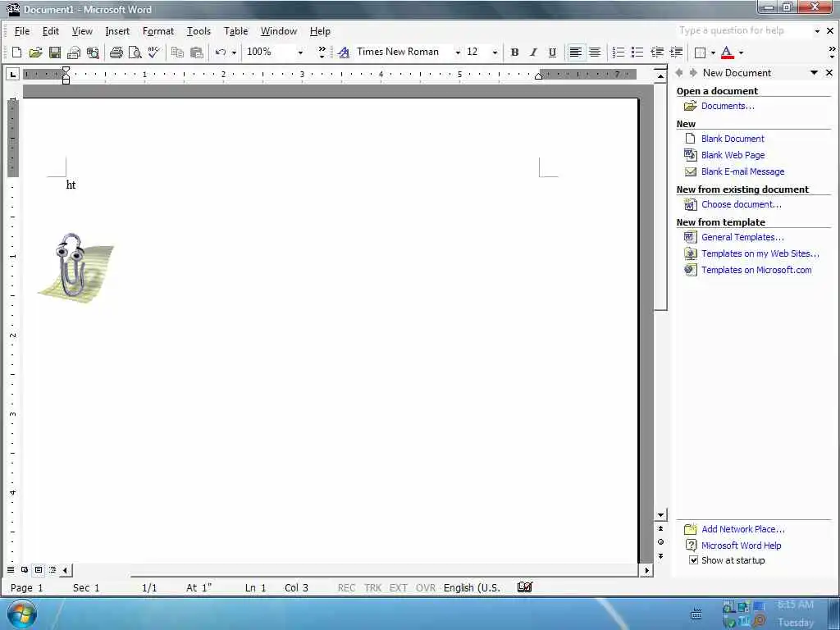Open the Edit menu

(x=51, y=31)
